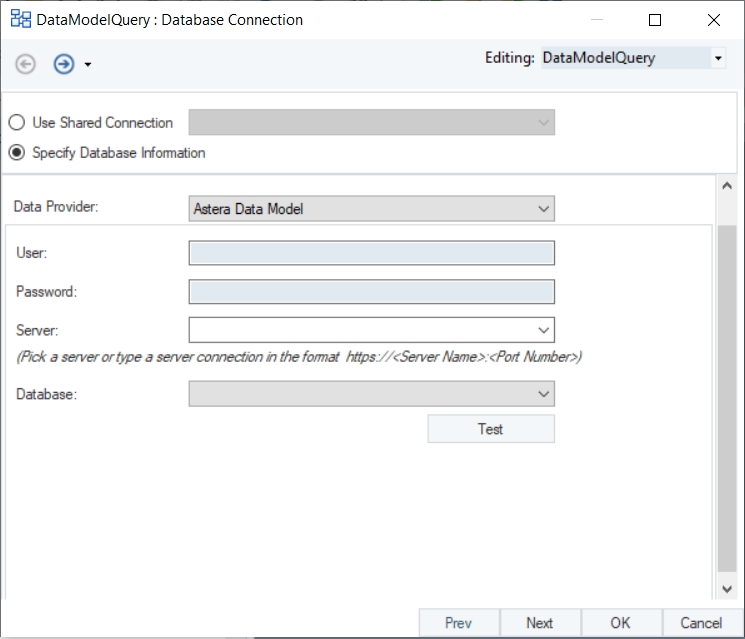Confirm with the OK button
This screenshot has width=745, height=639.
[620, 622]
